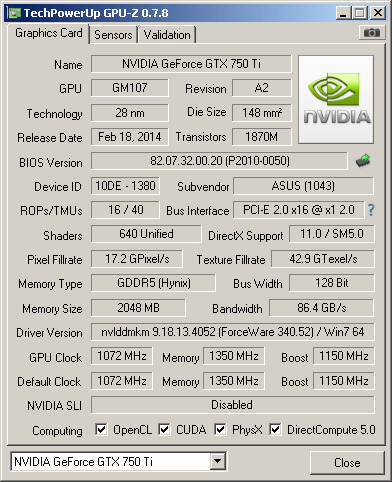Click the NVIDIA SLI Disabled field
392x482 pixels.
coord(233,405)
